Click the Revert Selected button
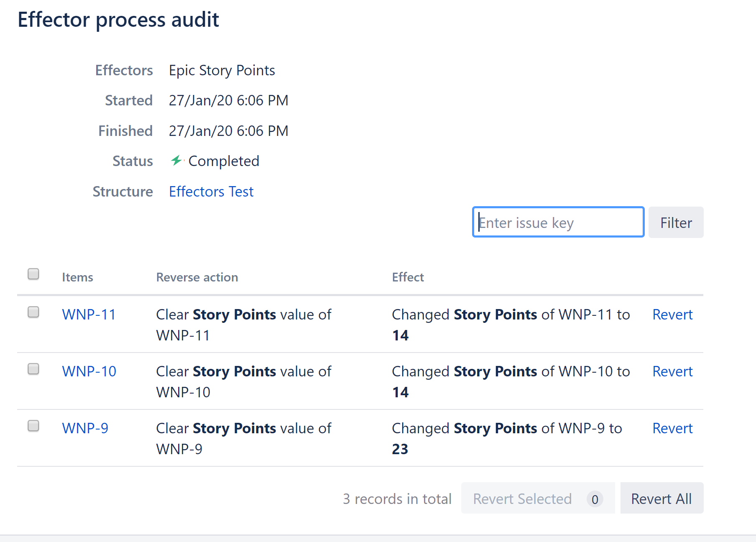This screenshot has height=542, width=756. click(522, 499)
